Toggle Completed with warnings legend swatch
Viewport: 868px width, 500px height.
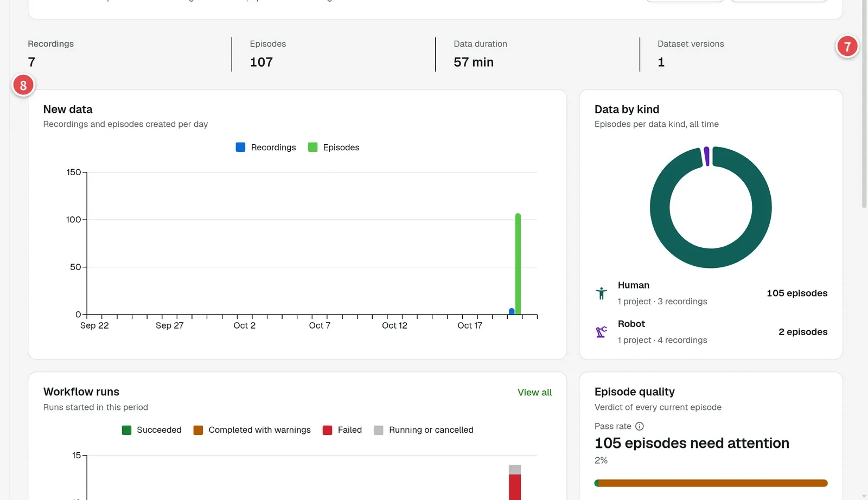coord(198,430)
